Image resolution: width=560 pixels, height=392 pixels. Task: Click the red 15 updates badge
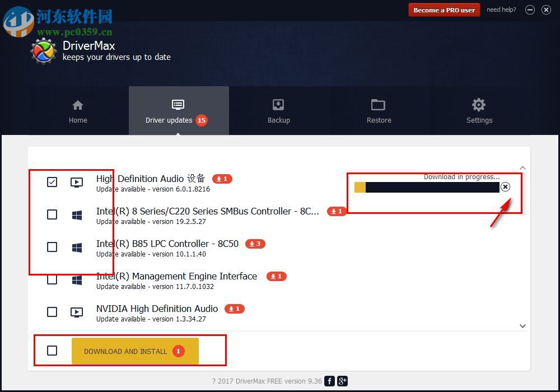[x=202, y=120]
